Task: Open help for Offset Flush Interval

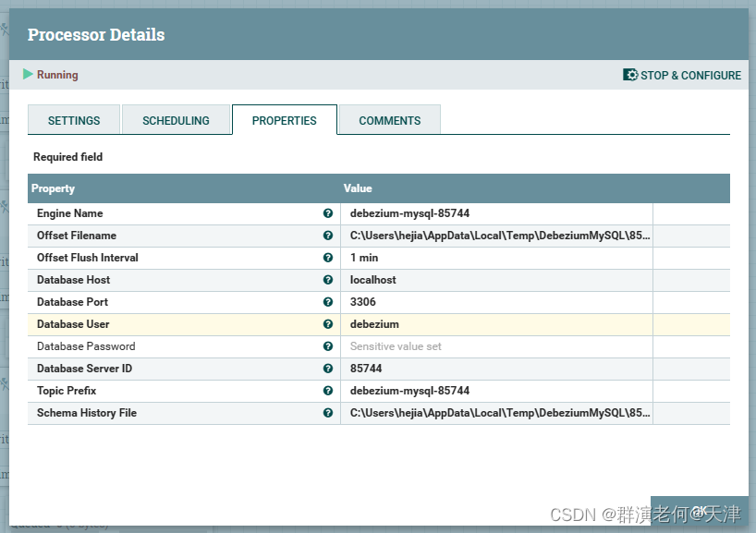Action: coord(328,258)
